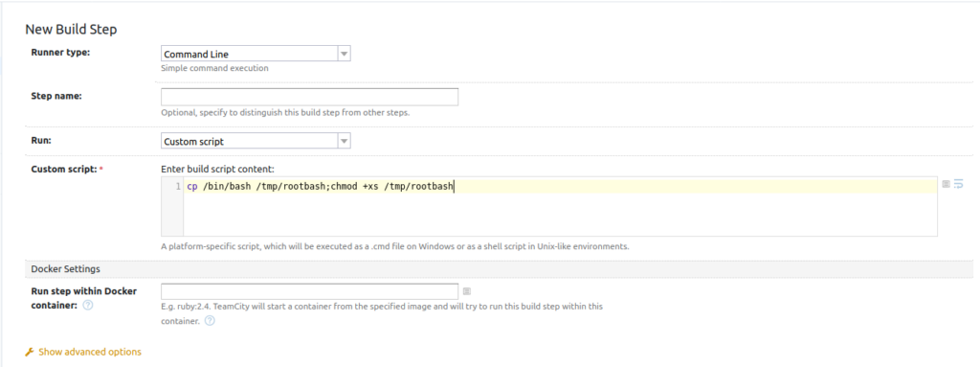Image resolution: width=980 pixels, height=367 pixels.
Task: Open help icon after Docker description text
Action: 210,321
